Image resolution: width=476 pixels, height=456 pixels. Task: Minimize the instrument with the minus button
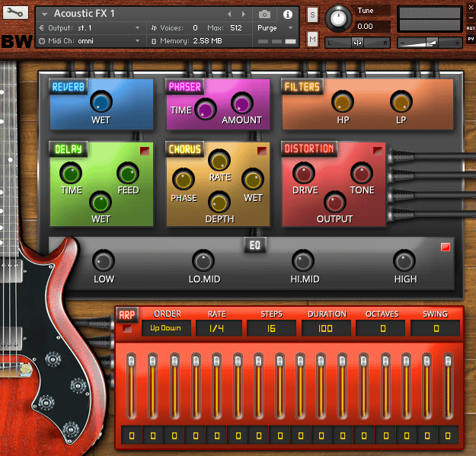[471, 18]
